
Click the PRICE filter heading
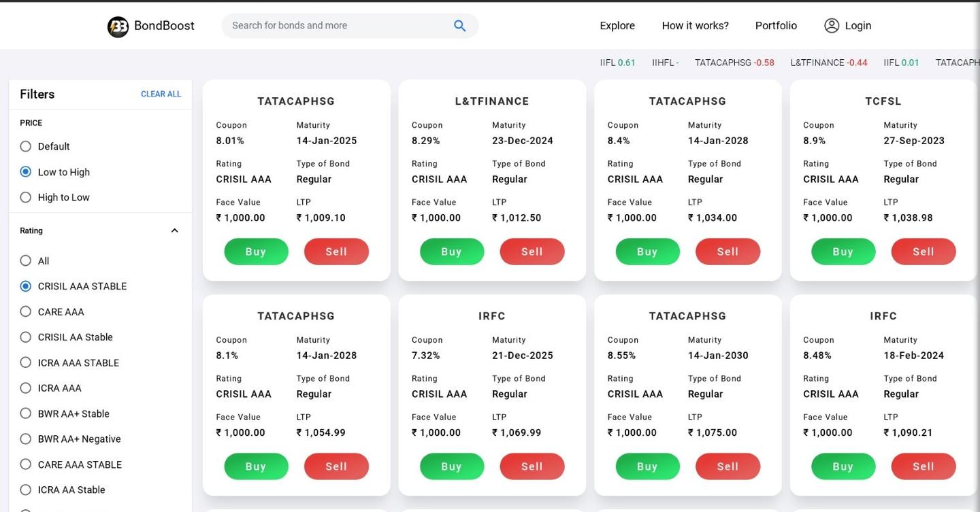click(31, 123)
